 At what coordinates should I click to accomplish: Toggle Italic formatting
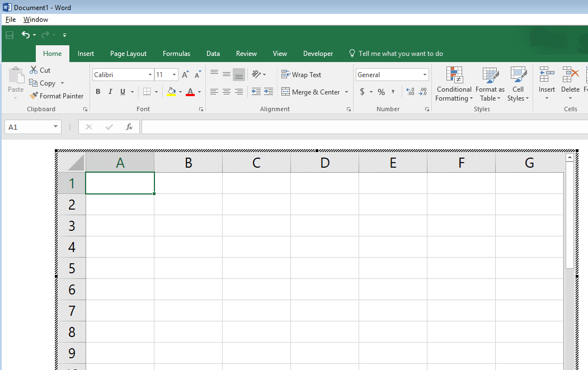[110, 92]
